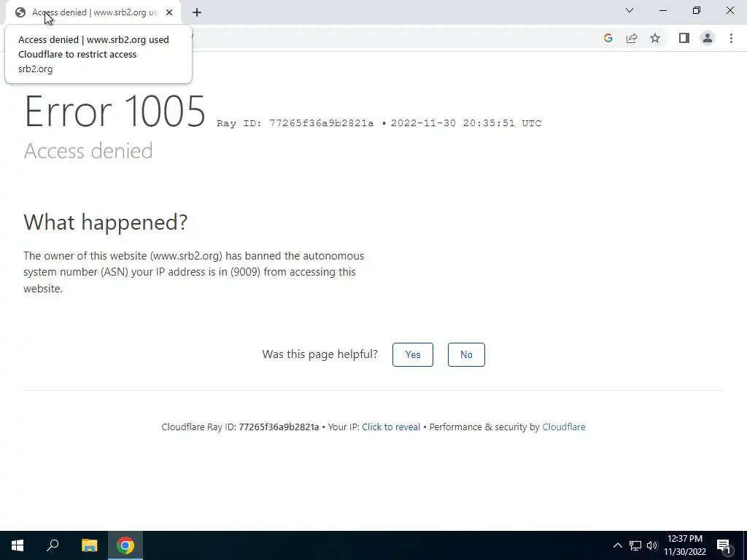Open volume control tray icon
The width and height of the screenshot is (747, 560).
click(652, 545)
